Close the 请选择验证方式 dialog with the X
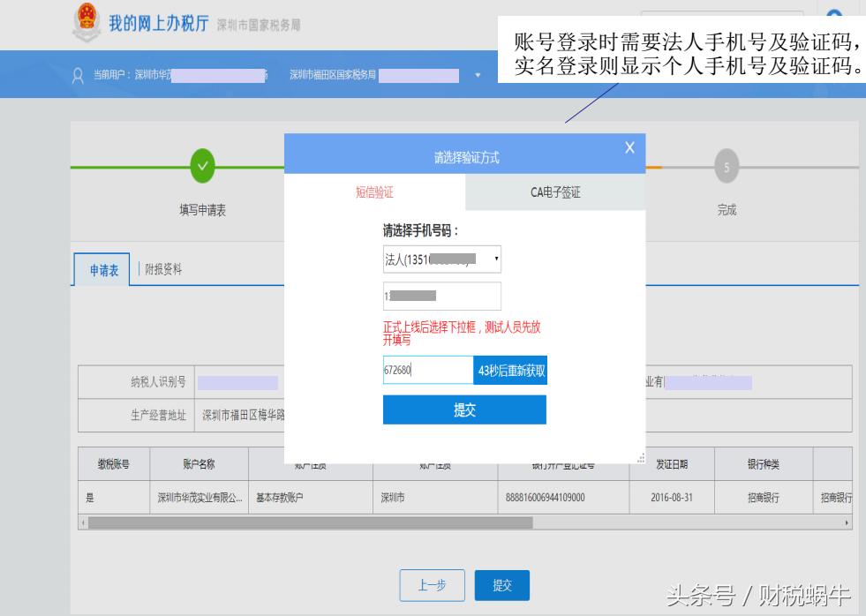Screen dimensions: 866x616 [x=629, y=147]
